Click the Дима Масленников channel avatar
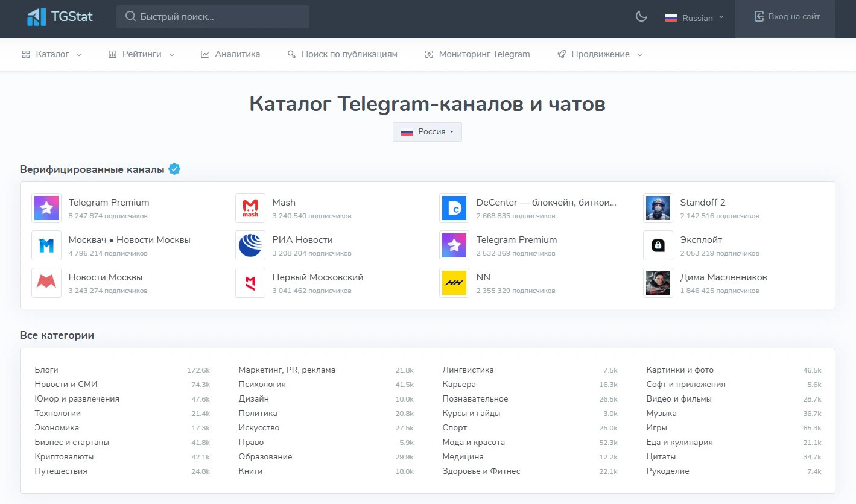Image resolution: width=856 pixels, height=504 pixels. (658, 283)
